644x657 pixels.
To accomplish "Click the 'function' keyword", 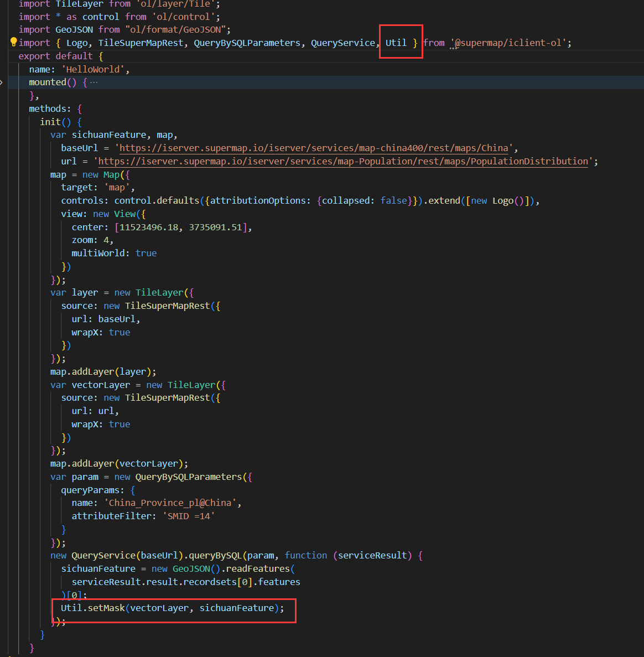I will click(305, 556).
